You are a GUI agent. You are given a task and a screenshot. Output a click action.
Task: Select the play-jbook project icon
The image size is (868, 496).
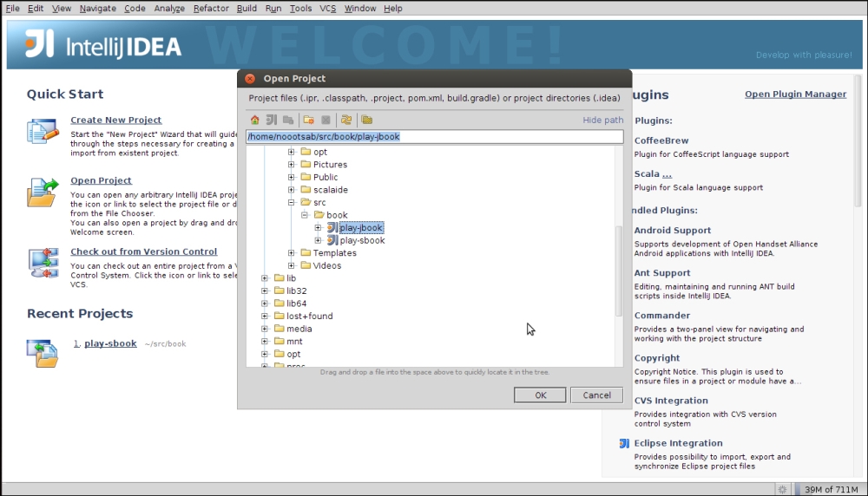click(332, 228)
